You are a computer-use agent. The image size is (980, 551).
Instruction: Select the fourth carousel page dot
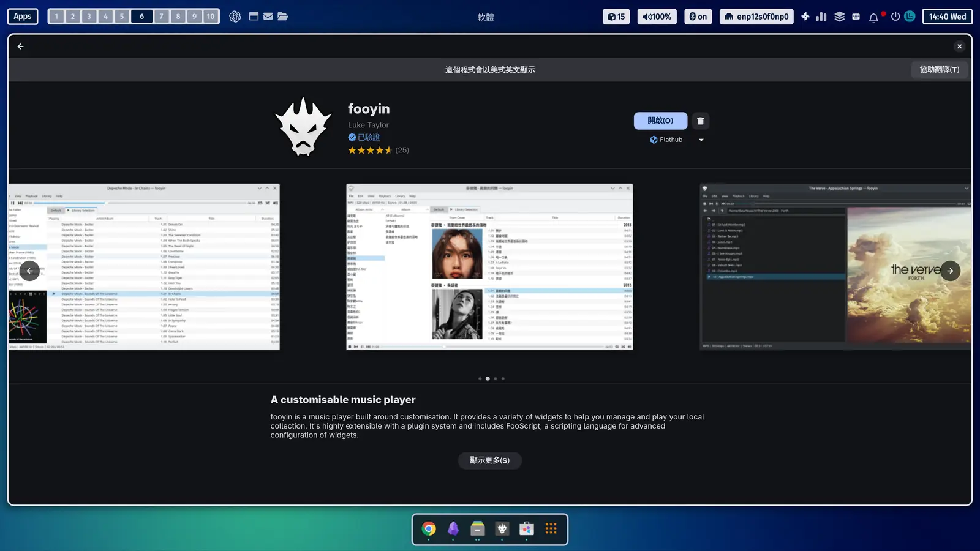(x=503, y=379)
